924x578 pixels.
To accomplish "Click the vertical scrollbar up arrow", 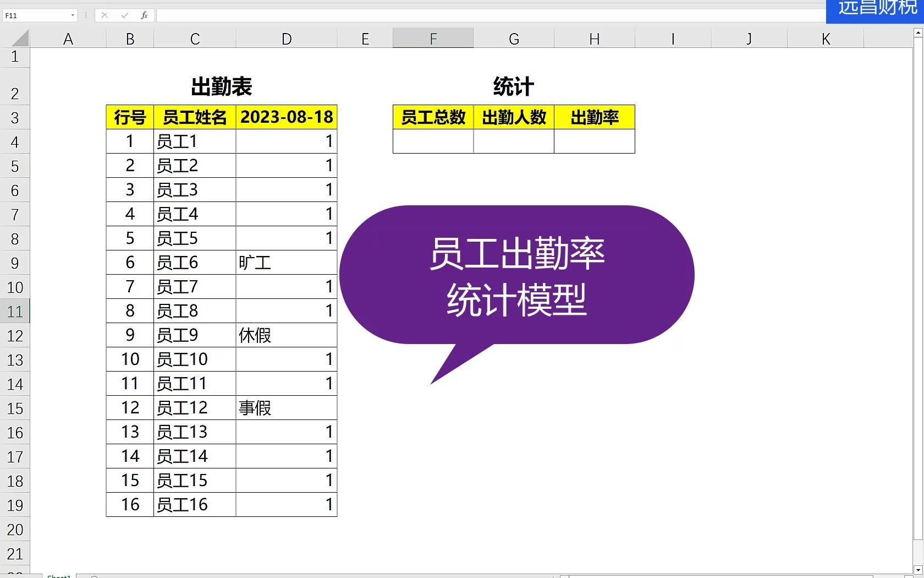I will pyautogui.click(x=918, y=34).
